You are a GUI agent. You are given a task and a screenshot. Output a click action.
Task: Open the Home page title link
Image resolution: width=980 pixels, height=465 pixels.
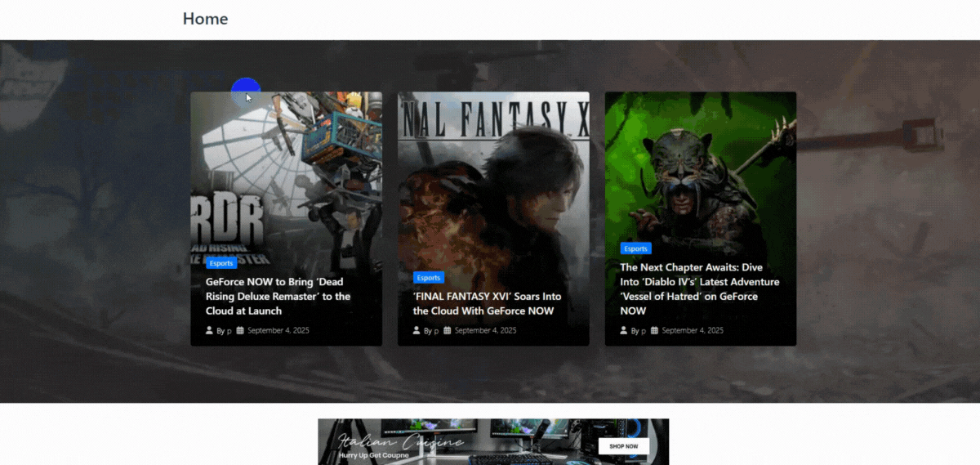205,18
